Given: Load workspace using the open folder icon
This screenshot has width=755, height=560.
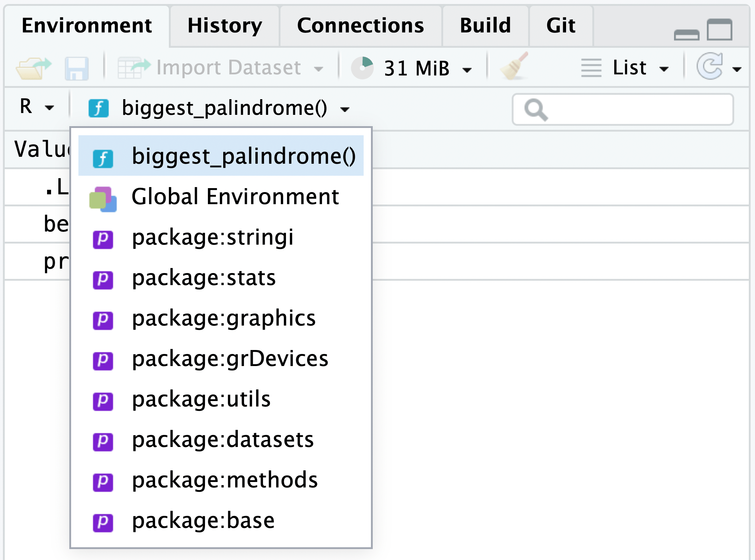Looking at the screenshot, I should (32, 67).
